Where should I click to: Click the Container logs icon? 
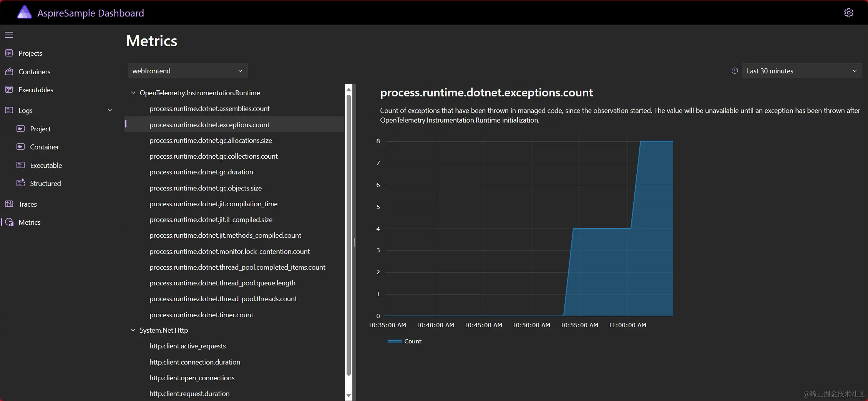click(21, 147)
